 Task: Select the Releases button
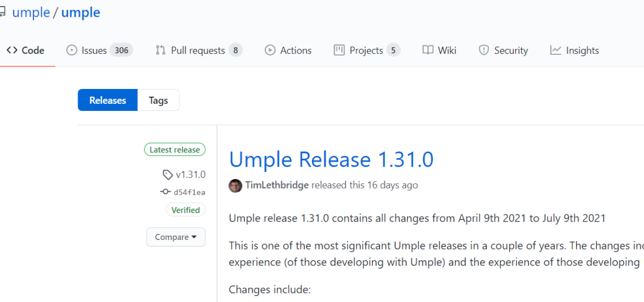point(107,100)
